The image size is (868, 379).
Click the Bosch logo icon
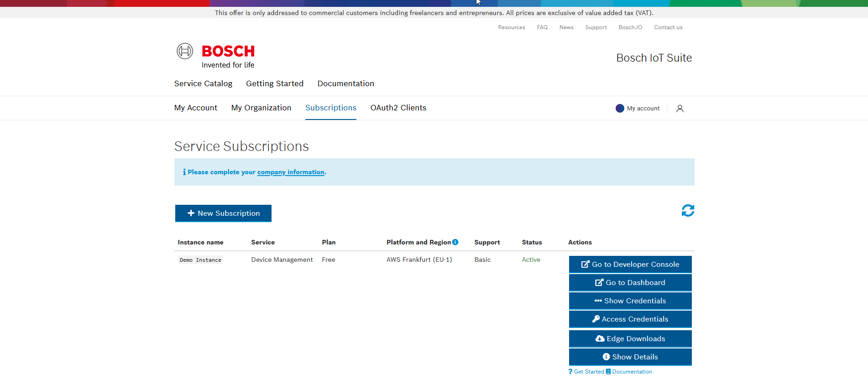(x=185, y=51)
